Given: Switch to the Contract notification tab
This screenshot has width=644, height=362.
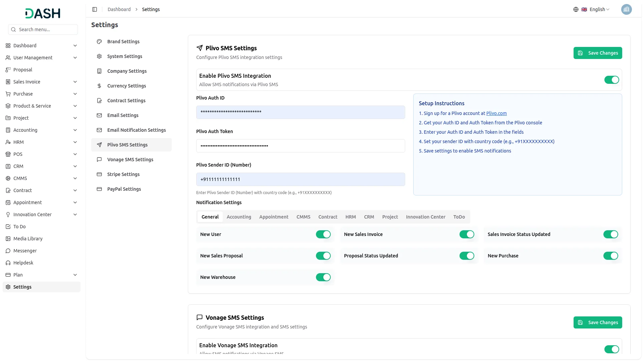Looking at the screenshot, I should tap(328, 217).
